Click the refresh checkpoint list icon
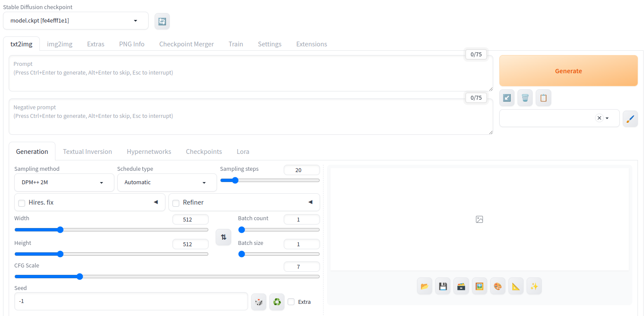This screenshot has height=316, width=644. (162, 21)
